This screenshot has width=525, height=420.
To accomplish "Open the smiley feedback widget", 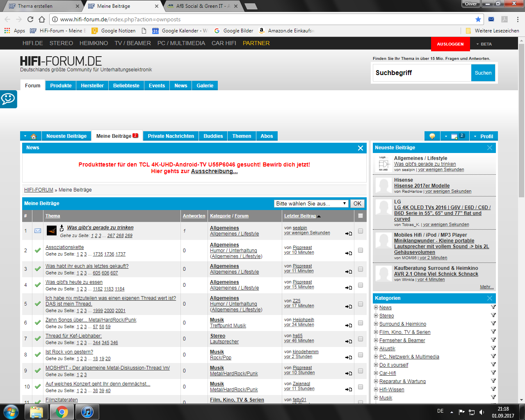I will tap(8, 99).
